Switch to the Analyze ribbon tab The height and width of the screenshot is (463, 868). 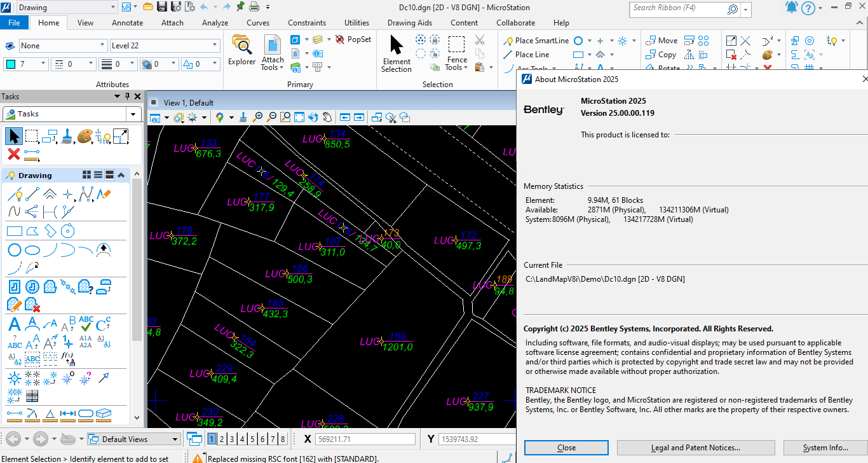click(x=215, y=22)
